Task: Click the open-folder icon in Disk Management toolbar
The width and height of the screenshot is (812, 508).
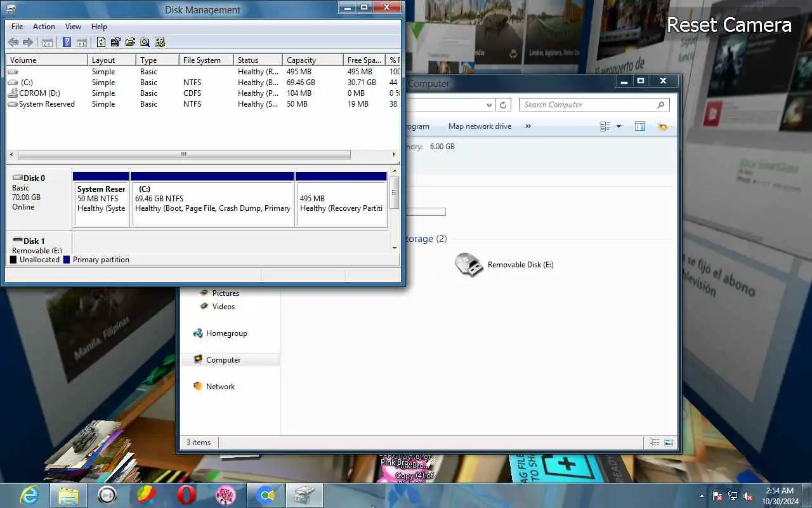Action: pos(130,43)
